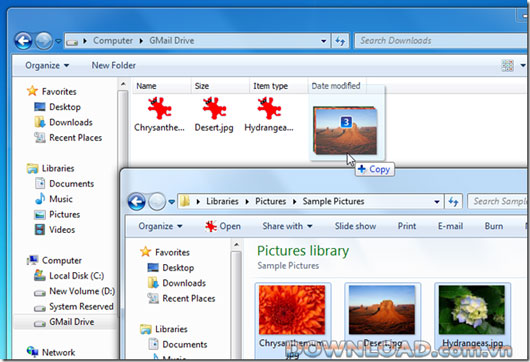Select Computer in the navigation sidebar
Screen dimensions: 530x362
pos(54,260)
